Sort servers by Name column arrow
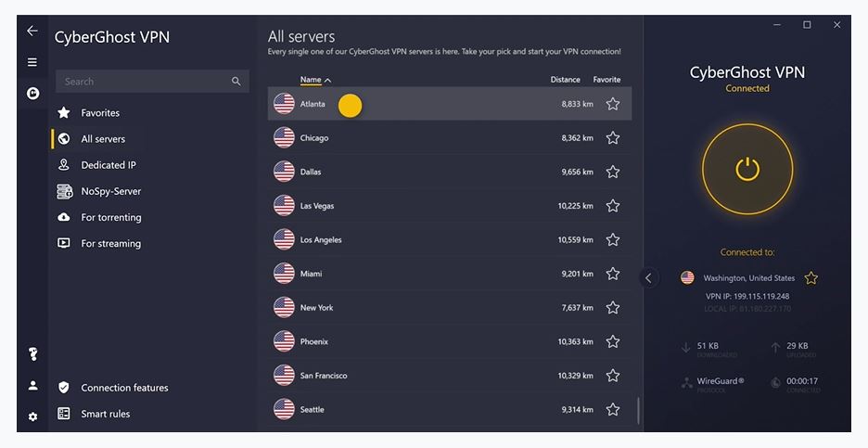 [x=328, y=80]
